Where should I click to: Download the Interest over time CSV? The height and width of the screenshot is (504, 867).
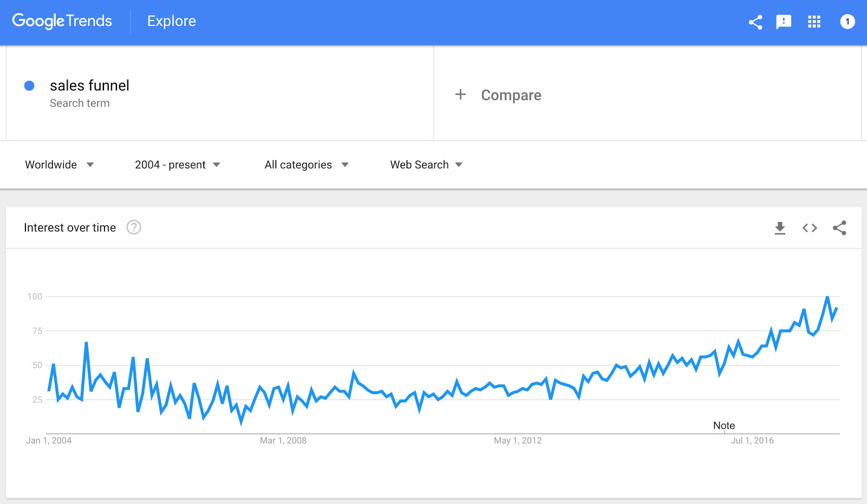pos(780,228)
